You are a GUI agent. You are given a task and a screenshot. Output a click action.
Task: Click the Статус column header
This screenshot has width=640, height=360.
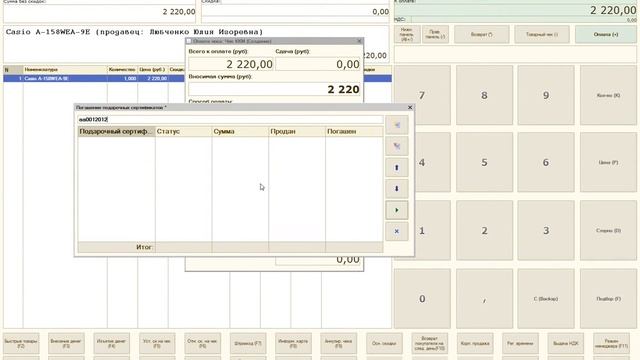(183, 131)
